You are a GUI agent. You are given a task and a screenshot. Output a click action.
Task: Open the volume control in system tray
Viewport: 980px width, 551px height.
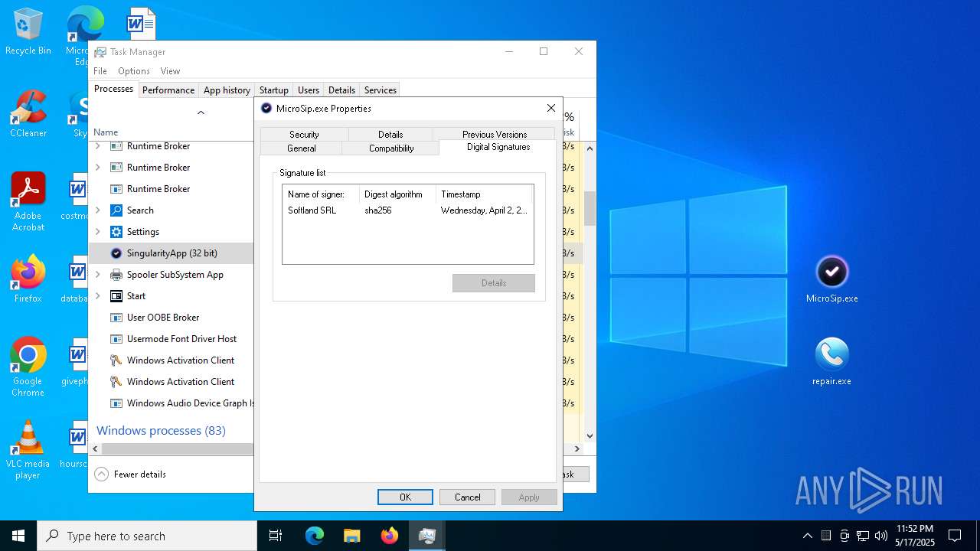tap(880, 536)
